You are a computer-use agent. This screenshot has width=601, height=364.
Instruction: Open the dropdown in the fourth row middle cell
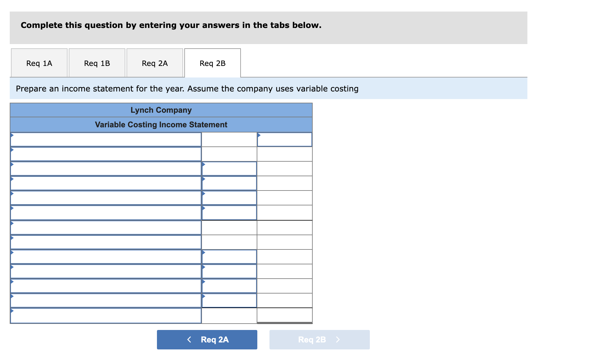[x=229, y=183]
